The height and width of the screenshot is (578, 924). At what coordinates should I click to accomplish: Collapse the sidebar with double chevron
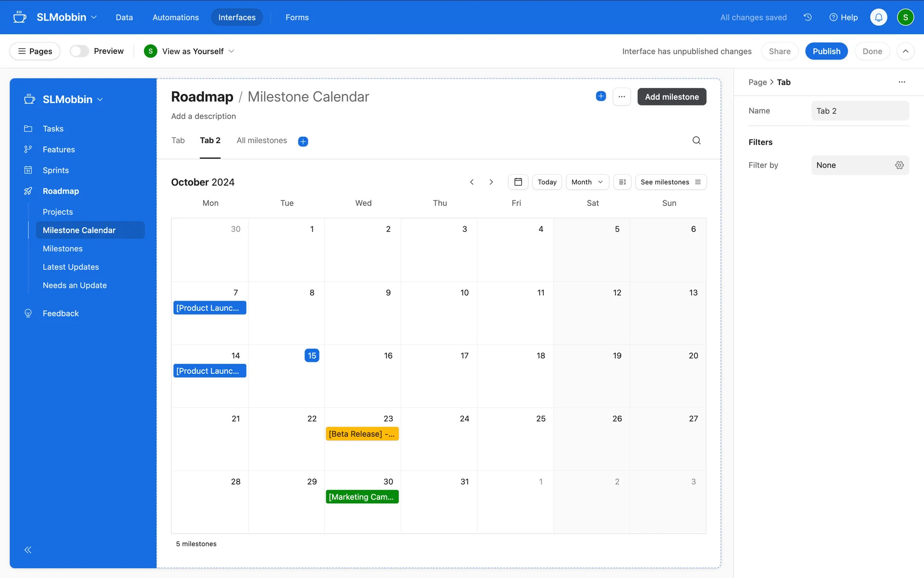pyautogui.click(x=28, y=550)
